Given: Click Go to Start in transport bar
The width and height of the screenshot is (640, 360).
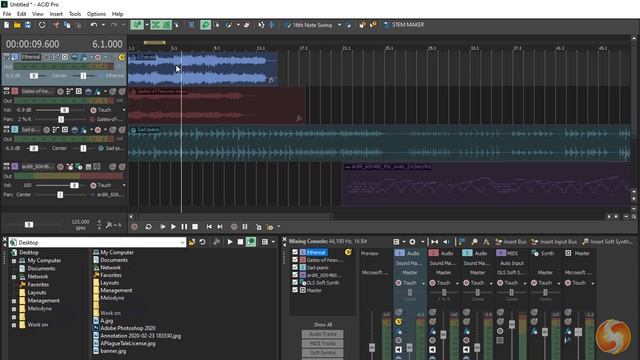Looking at the screenshot, I should coord(209,227).
